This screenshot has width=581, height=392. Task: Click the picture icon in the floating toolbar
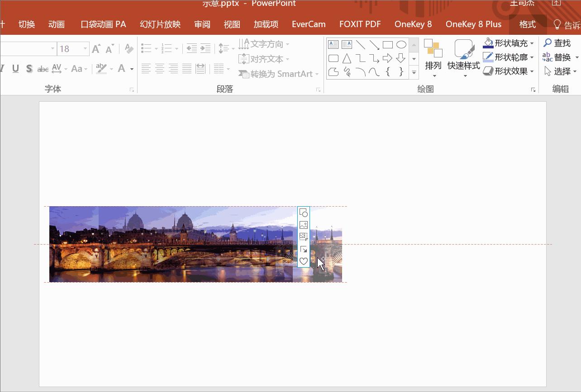(x=303, y=224)
